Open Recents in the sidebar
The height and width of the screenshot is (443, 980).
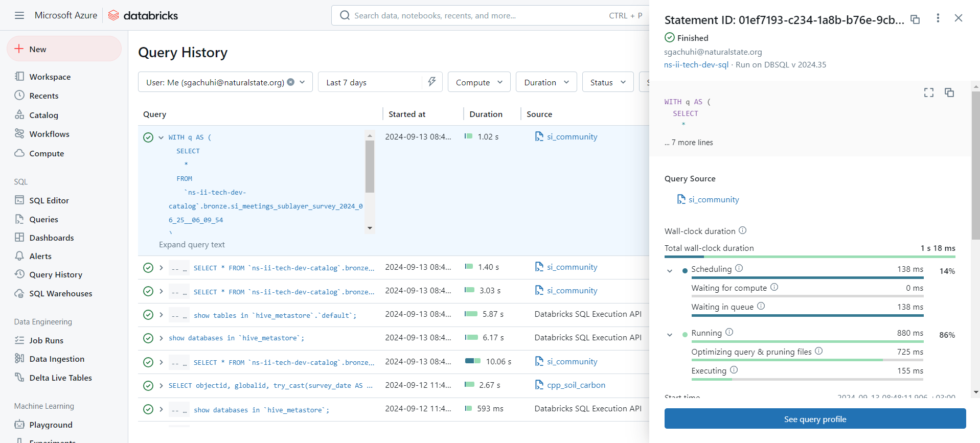pos(44,96)
